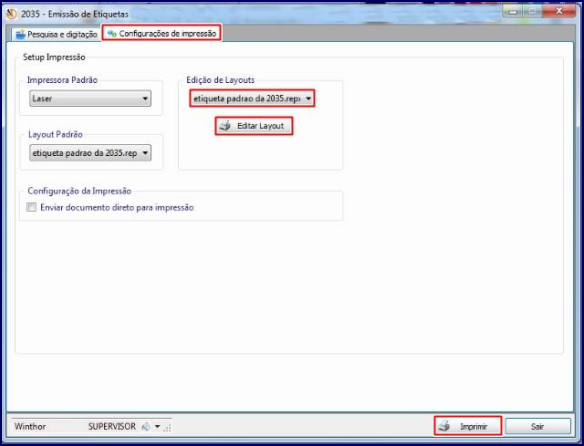The width and height of the screenshot is (584, 446).
Task: Open Configurações de impressão tab
Action: pos(162,34)
